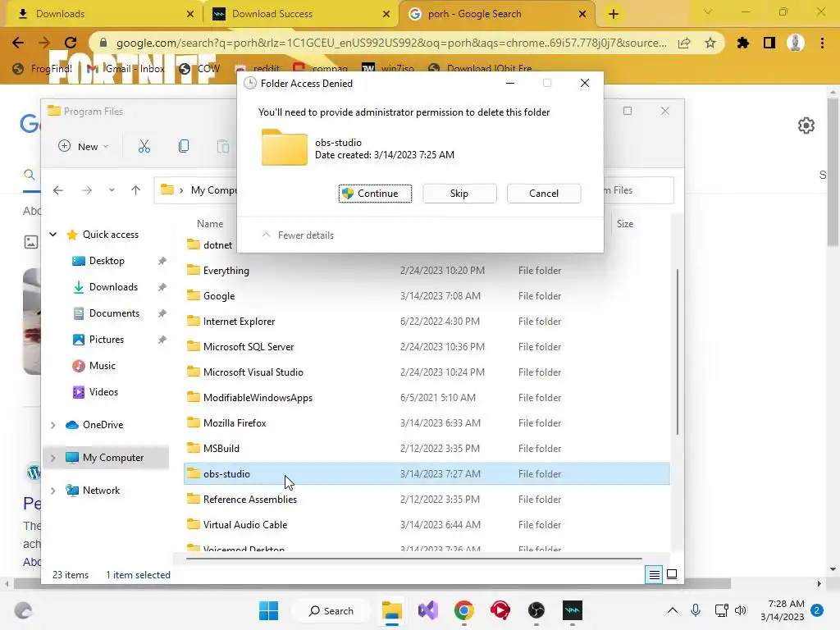Select the Internet Explorer folder

[x=427, y=322]
